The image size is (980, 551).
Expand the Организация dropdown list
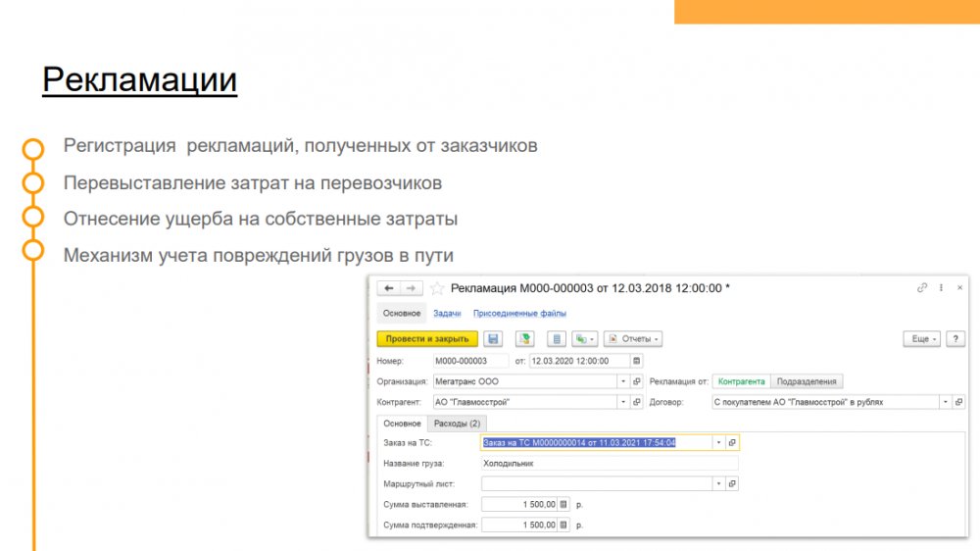coord(622,381)
